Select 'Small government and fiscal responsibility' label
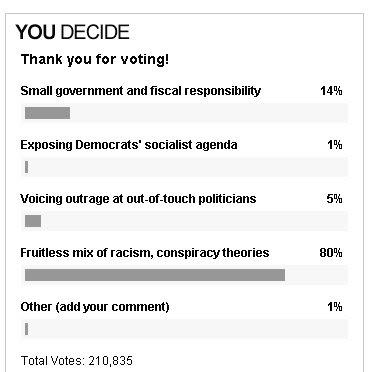The width and height of the screenshot is (388, 372). tap(141, 91)
